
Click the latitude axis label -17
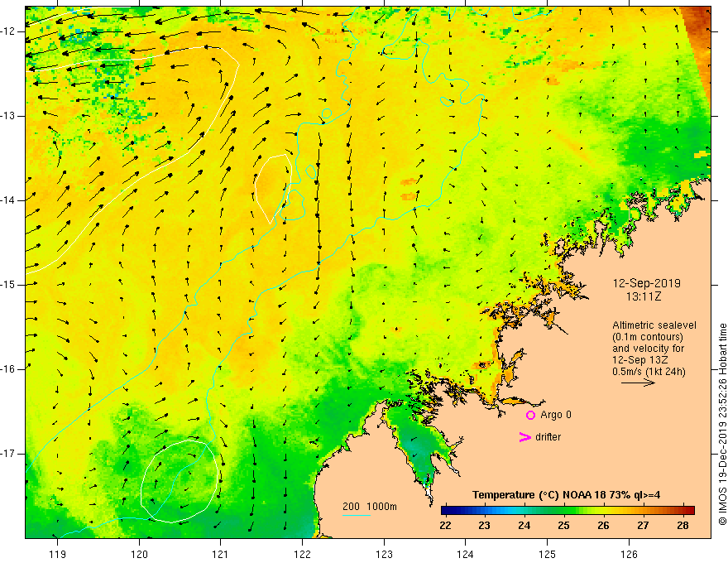tap(8, 454)
